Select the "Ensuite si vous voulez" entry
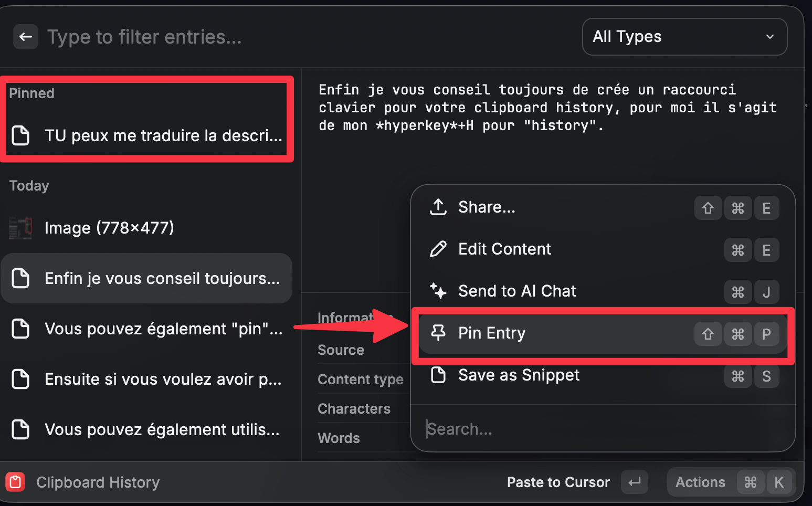Viewport: 812px width, 506px height. click(163, 379)
